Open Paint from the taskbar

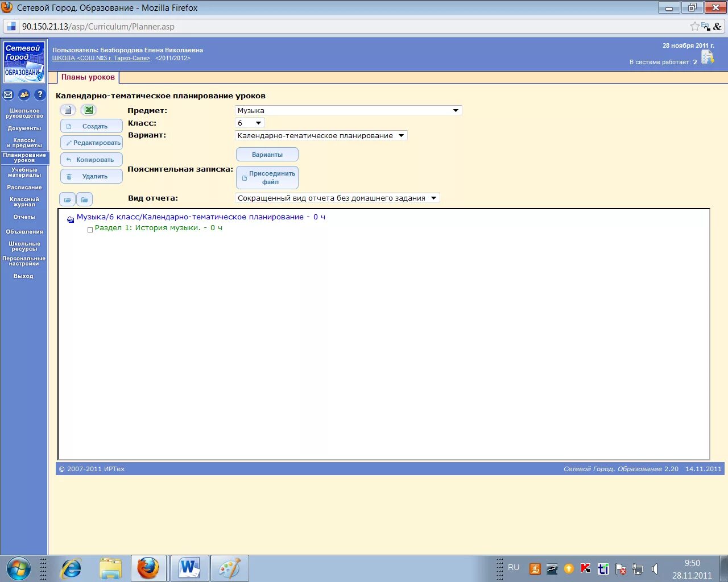[230, 568]
